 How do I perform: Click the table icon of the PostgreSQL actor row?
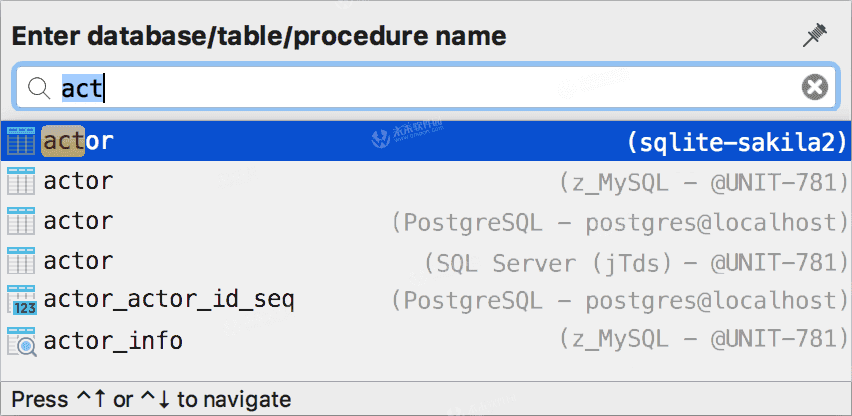pos(21,220)
